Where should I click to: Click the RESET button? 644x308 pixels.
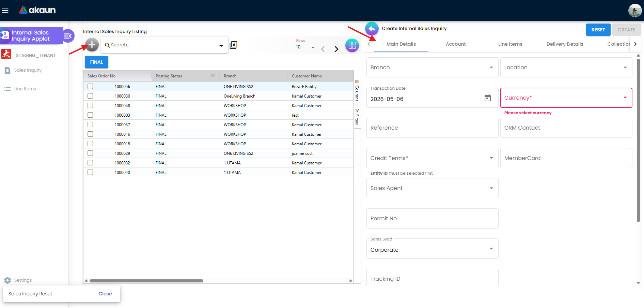tap(598, 30)
